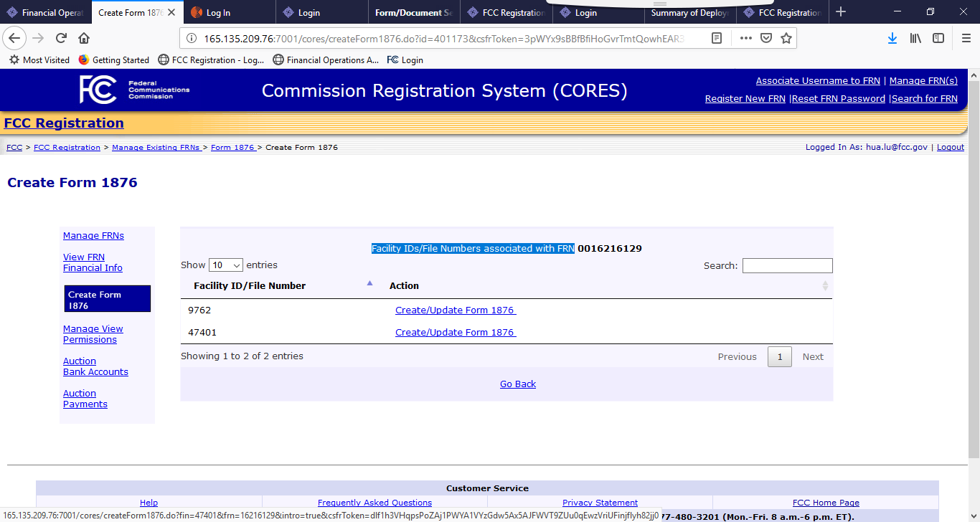Open View FRN Financial Info sidebar link
Viewport: 980px width, 522px height.
point(93,262)
